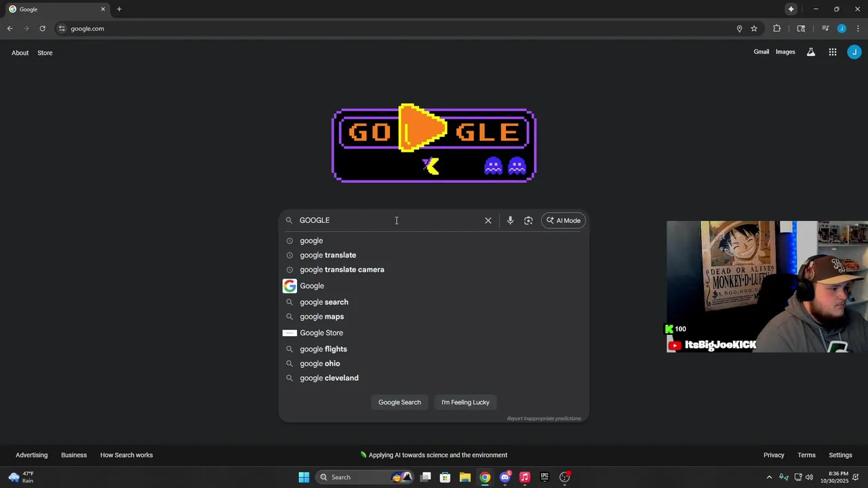Click the address bar showing google.com
The image size is (868, 488).
click(400, 28)
